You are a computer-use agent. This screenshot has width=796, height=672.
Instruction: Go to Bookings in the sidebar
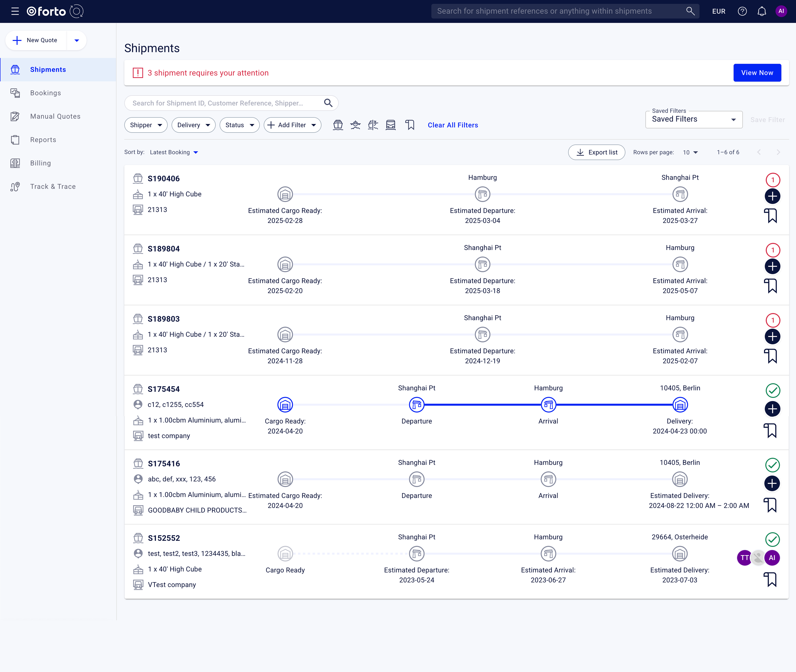(45, 93)
